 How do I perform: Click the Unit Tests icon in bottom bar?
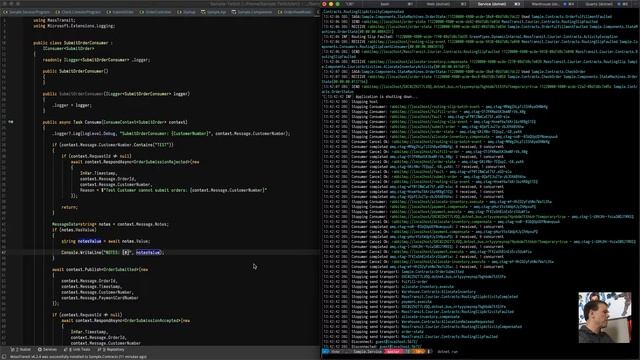click(x=65, y=349)
